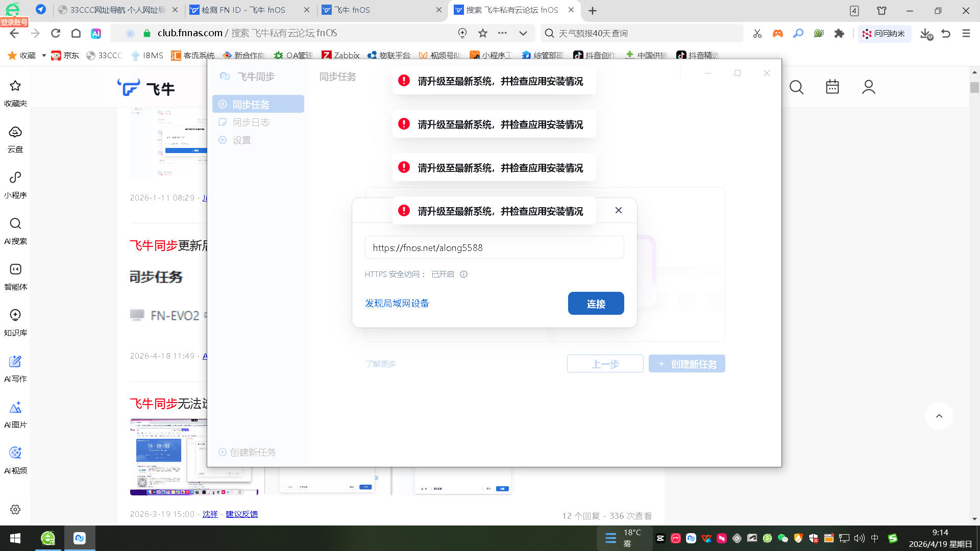Open browser main menu hamburger
Viewport: 980px width, 551px height.
point(966,33)
